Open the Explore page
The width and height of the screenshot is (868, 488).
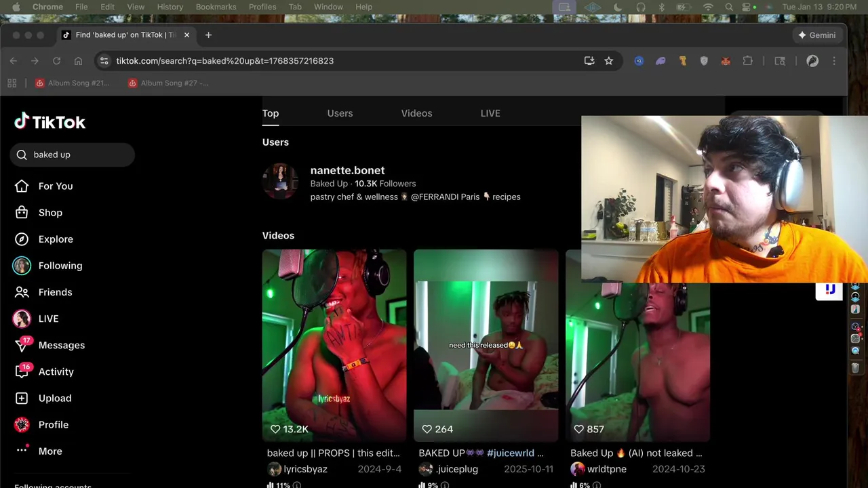point(56,239)
